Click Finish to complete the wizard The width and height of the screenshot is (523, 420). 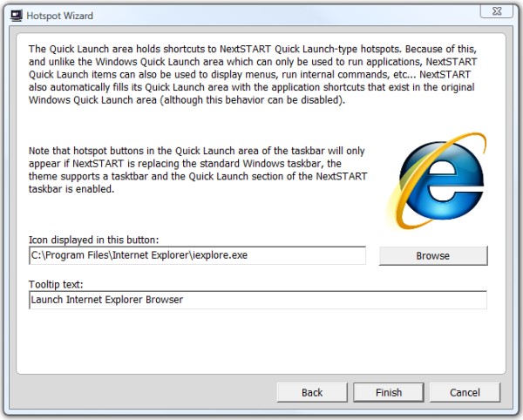pyautogui.click(x=389, y=392)
